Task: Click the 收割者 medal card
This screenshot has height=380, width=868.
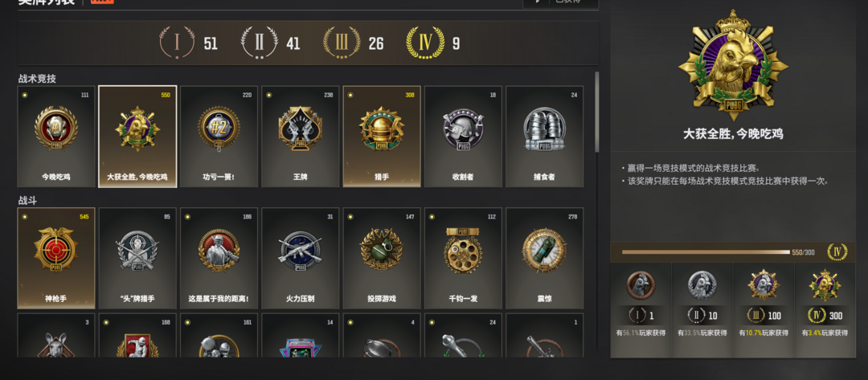Action: 463,137
